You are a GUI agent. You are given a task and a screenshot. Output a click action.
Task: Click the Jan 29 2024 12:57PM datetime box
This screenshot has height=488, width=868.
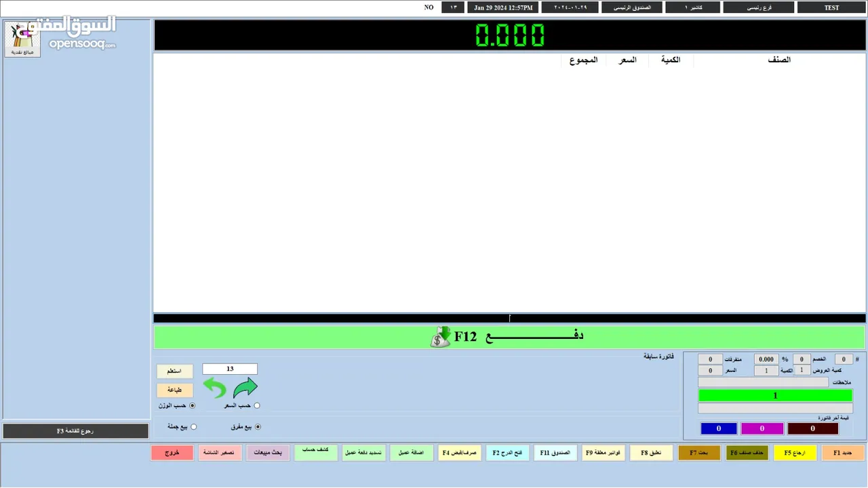tap(502, 7)
